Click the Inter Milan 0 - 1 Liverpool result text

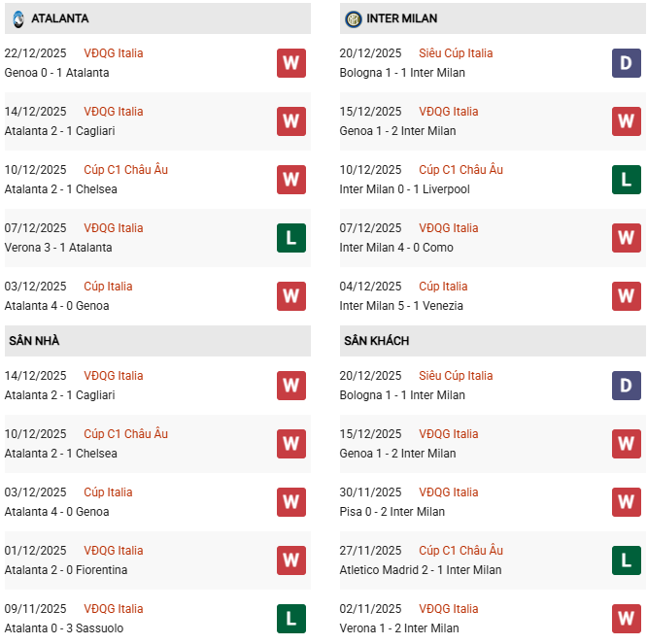[405, 189]
